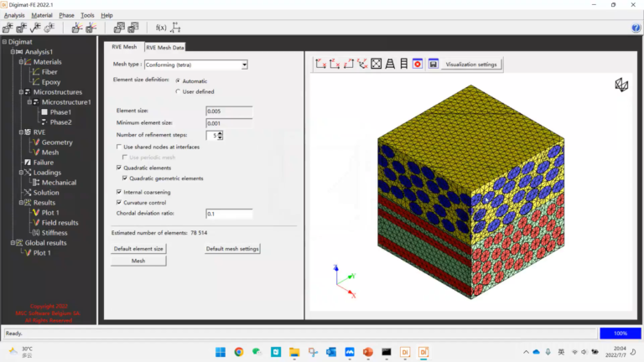Click the Windows Start button

point(221,352)
